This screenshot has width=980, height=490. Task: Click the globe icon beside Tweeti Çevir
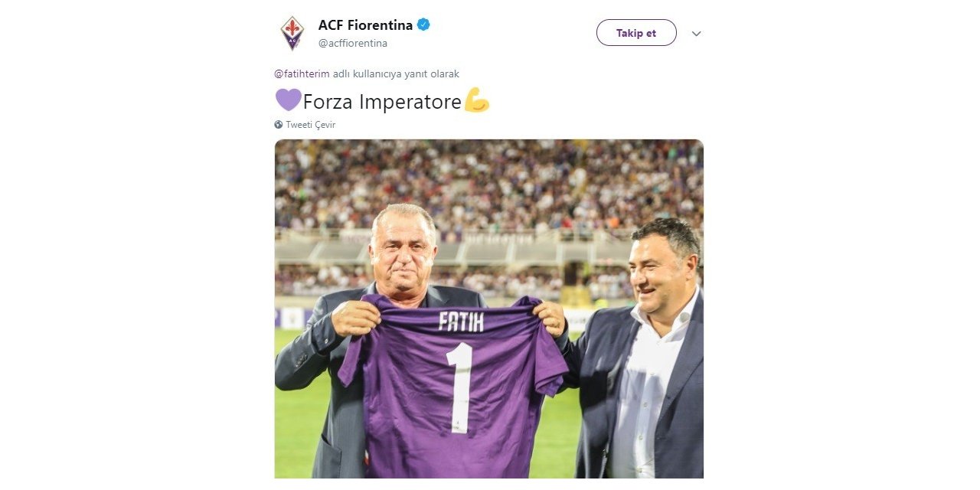click(279, 124)
